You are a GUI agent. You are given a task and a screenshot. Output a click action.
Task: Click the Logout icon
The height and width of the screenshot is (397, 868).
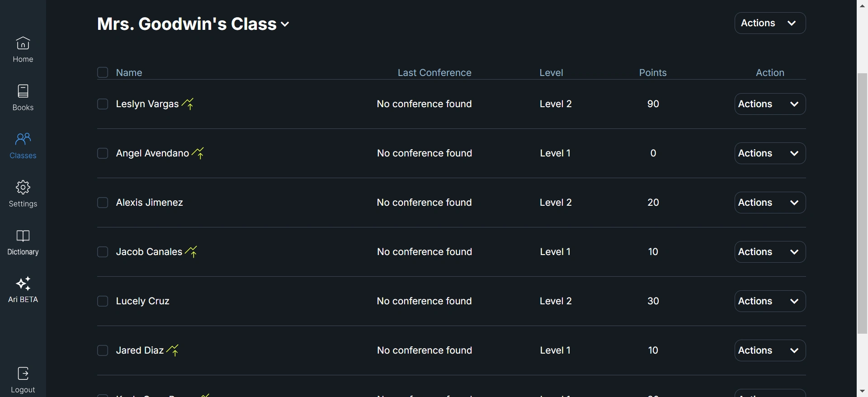point(23,374)
